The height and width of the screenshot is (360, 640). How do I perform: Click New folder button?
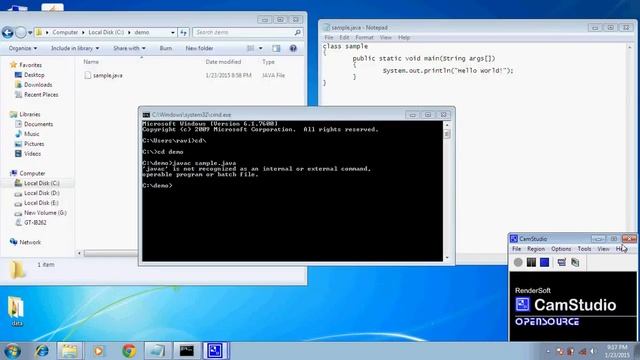click(199, 48)
